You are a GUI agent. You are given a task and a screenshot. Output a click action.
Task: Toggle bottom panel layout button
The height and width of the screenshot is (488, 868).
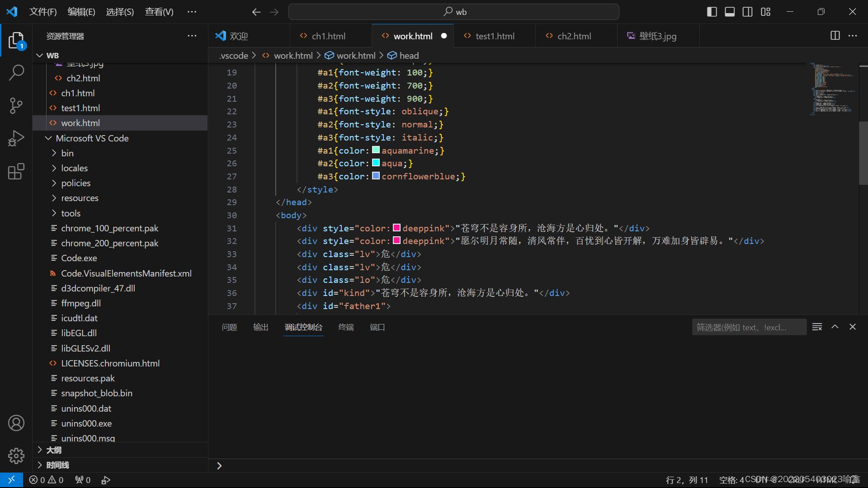730,12
